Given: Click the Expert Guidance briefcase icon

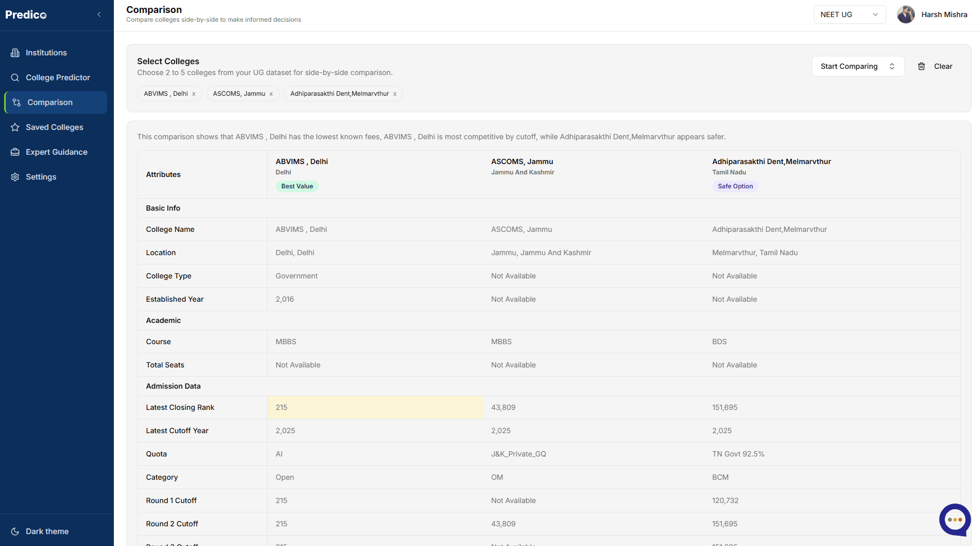Looking at the screenshot, I should (15, 152).
